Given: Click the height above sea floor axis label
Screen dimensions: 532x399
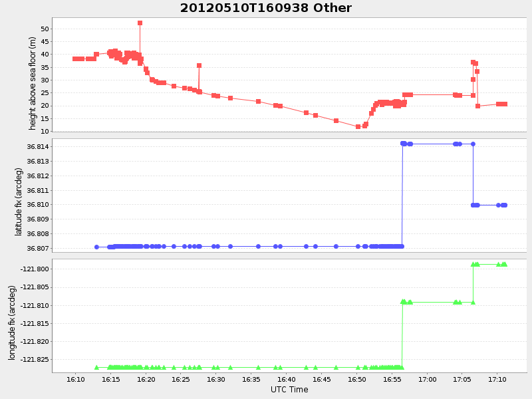Looking at the screenshot, I should point(29,74).
